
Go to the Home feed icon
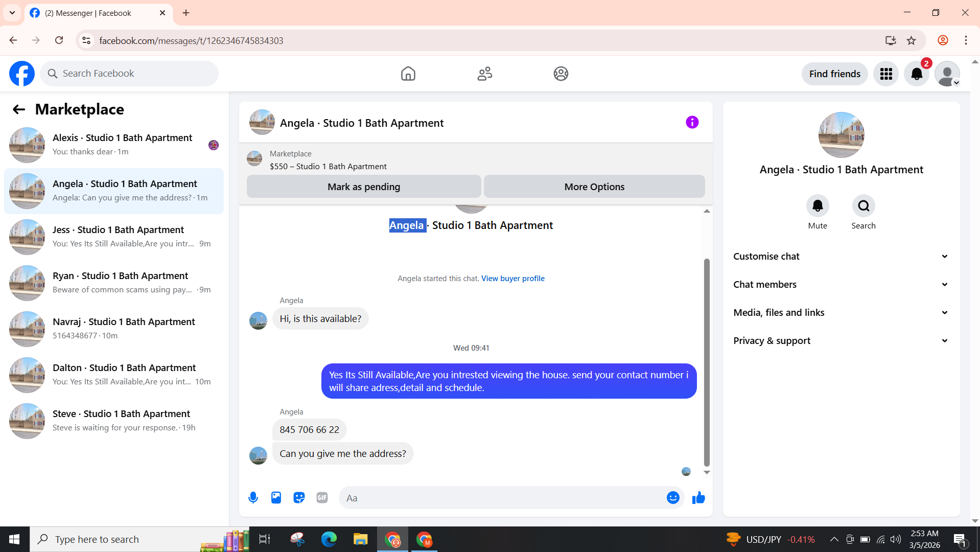[408, 74]
